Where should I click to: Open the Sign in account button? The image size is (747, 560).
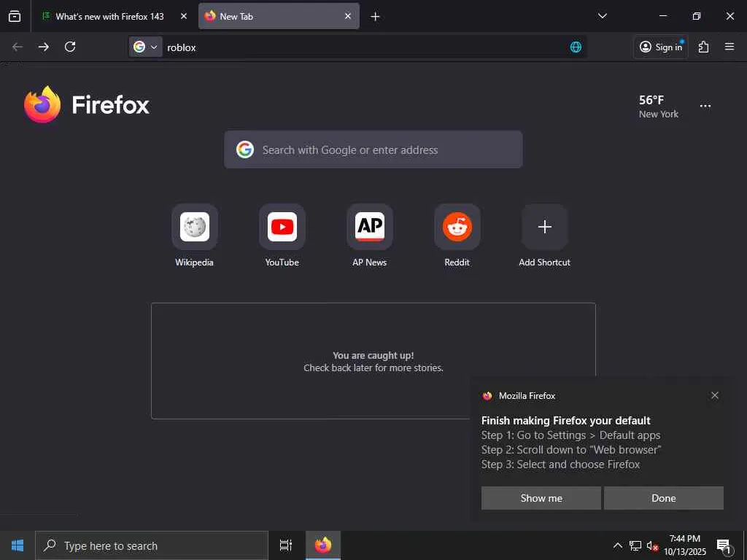pyautogui.click(x=661, y=47)
